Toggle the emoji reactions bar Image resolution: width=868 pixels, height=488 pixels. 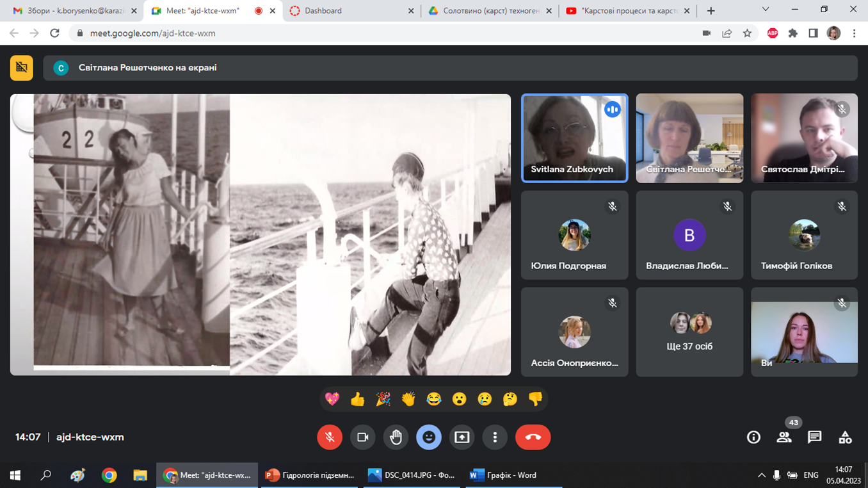[x=428, y=437]
